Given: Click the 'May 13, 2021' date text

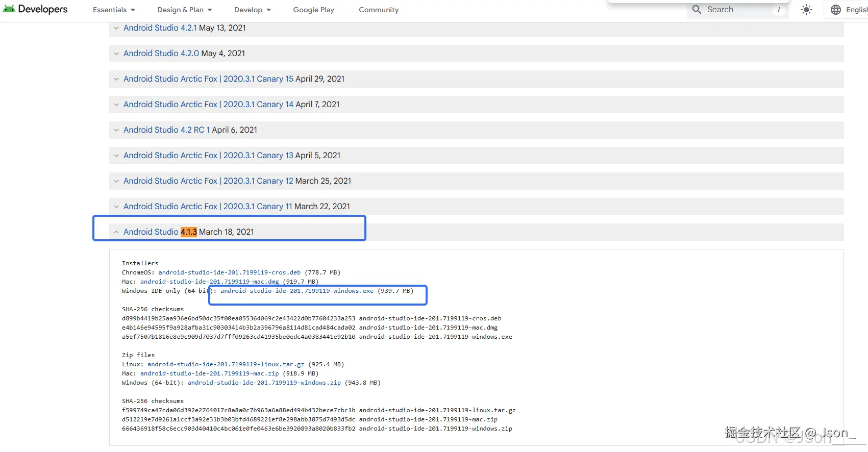Looking at the screenshot, I should 222,28.
